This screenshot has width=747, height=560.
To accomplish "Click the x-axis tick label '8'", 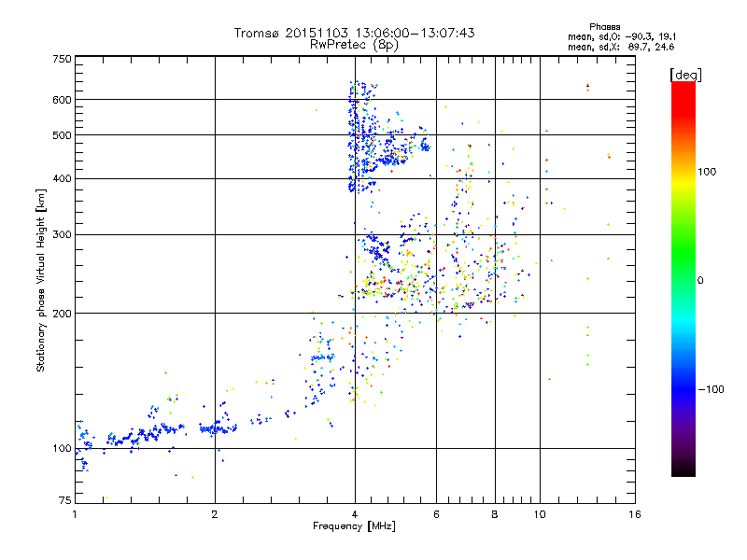I will click(x=495, y=514).
